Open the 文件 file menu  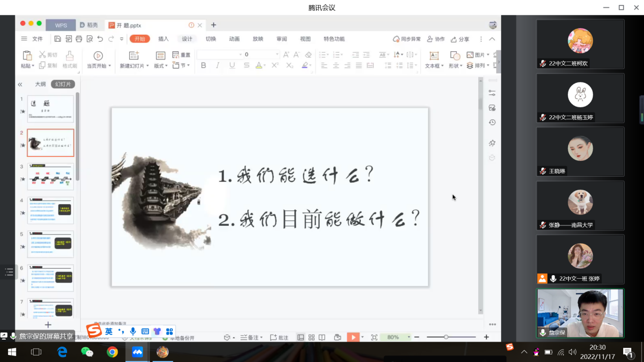tap(38, 39)
